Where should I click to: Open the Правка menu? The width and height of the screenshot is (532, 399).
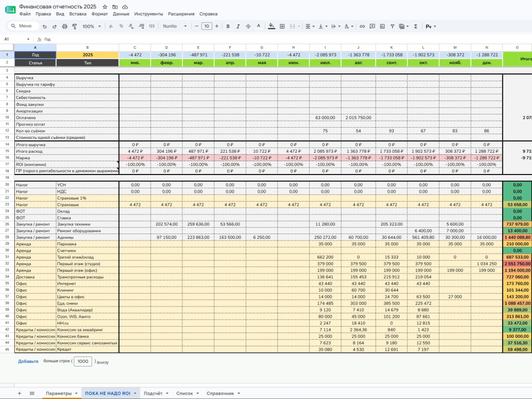pyautogui.click(x=43, y=14)
